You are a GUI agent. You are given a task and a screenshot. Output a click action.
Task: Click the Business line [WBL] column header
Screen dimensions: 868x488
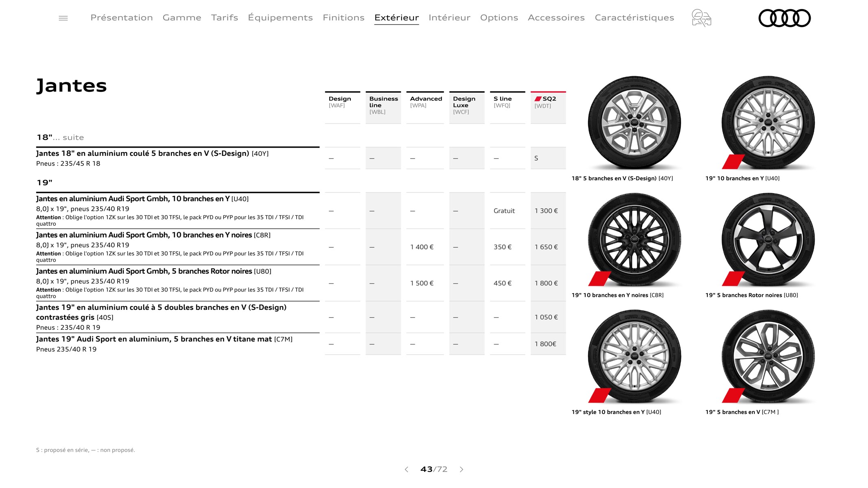(383, 107)
